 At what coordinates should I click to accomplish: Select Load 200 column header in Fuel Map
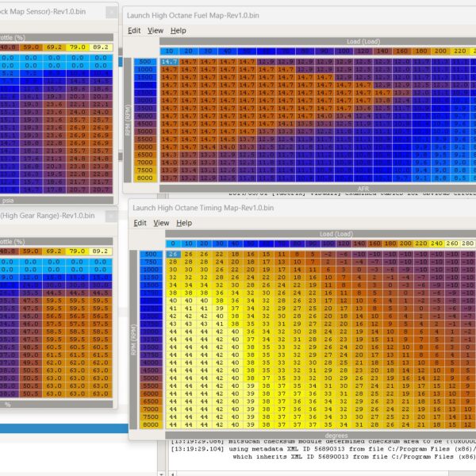440,52
